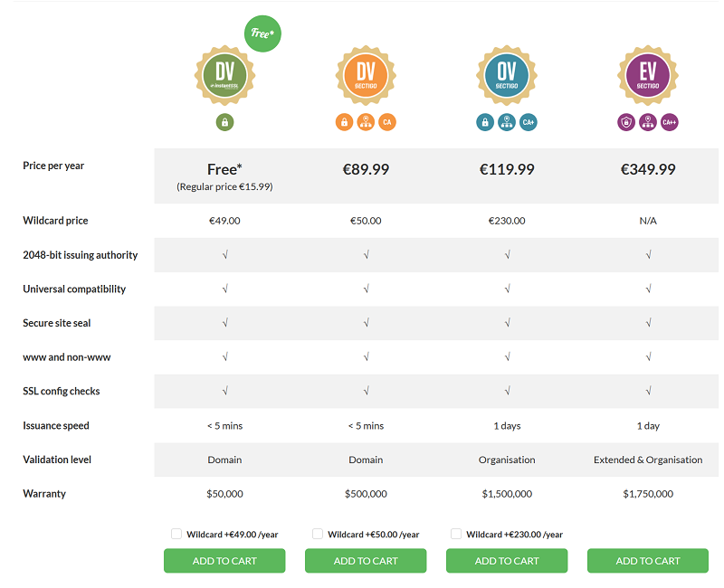
Task: Click the blue organisation hierarchy icon
Action: click(x=507, y=122)
